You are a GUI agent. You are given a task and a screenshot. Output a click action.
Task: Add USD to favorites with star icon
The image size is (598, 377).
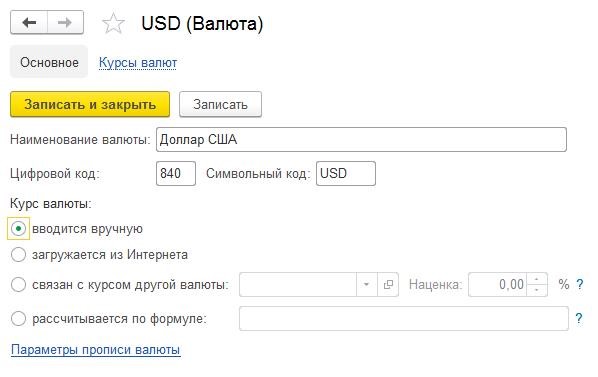[x=113, y=24]
